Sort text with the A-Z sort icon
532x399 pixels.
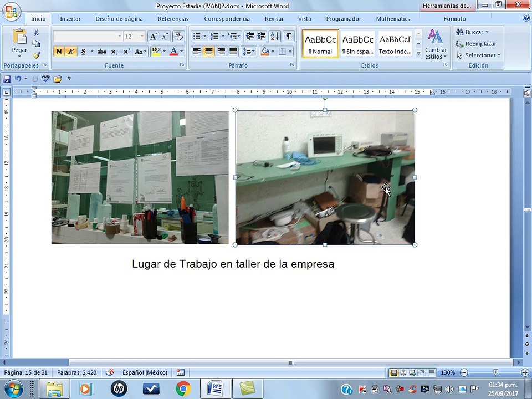(x=274, y=37)
